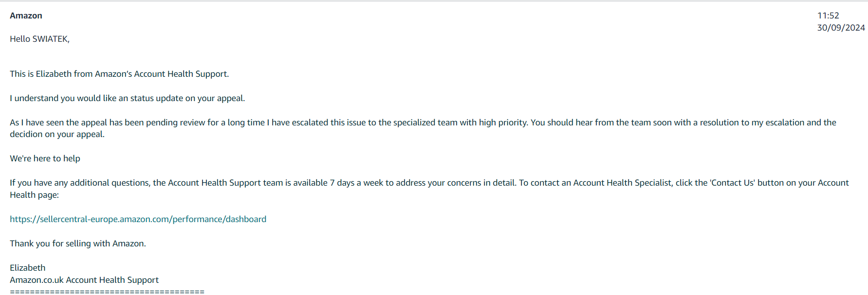Image resolution: width=868 pixels, height=295 pixels.
Task: Click the words 'Account Health Specialist' in the text
Action: tap(622, 183)
